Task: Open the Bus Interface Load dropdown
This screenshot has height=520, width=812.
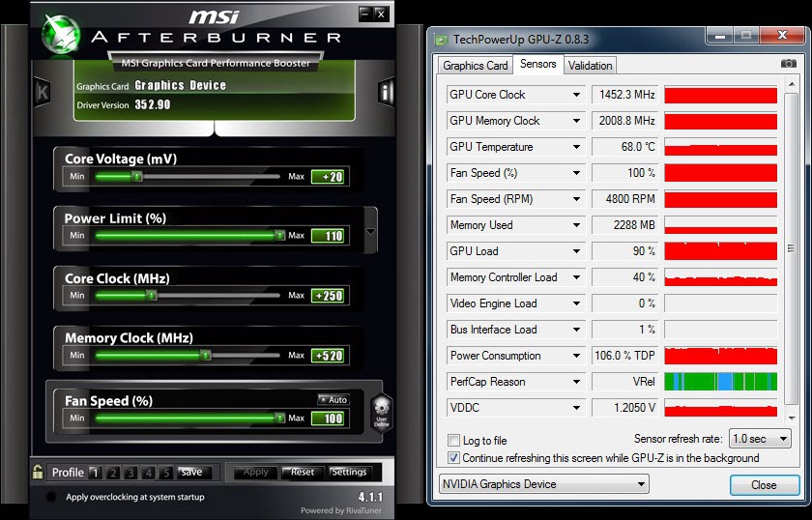Action: 576,330
